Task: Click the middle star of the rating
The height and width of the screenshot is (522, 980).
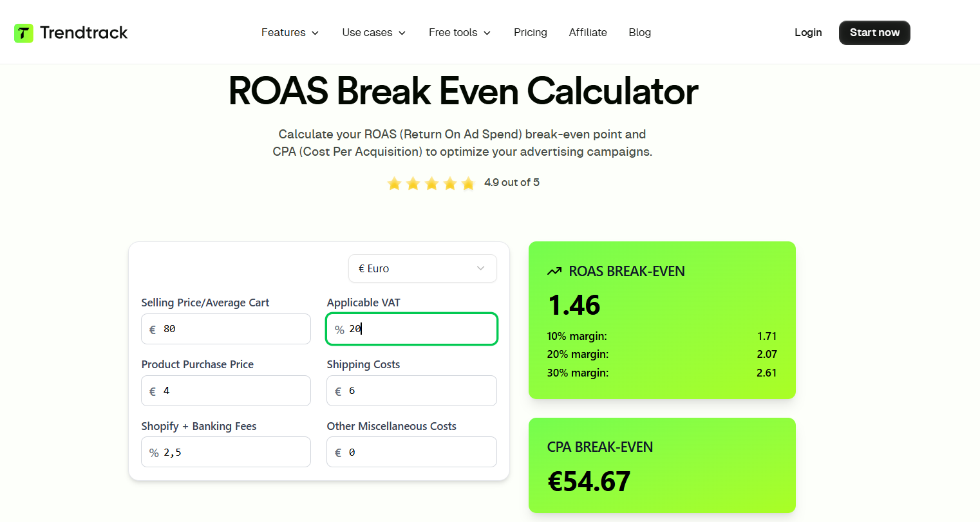Action: click(431, 183)
